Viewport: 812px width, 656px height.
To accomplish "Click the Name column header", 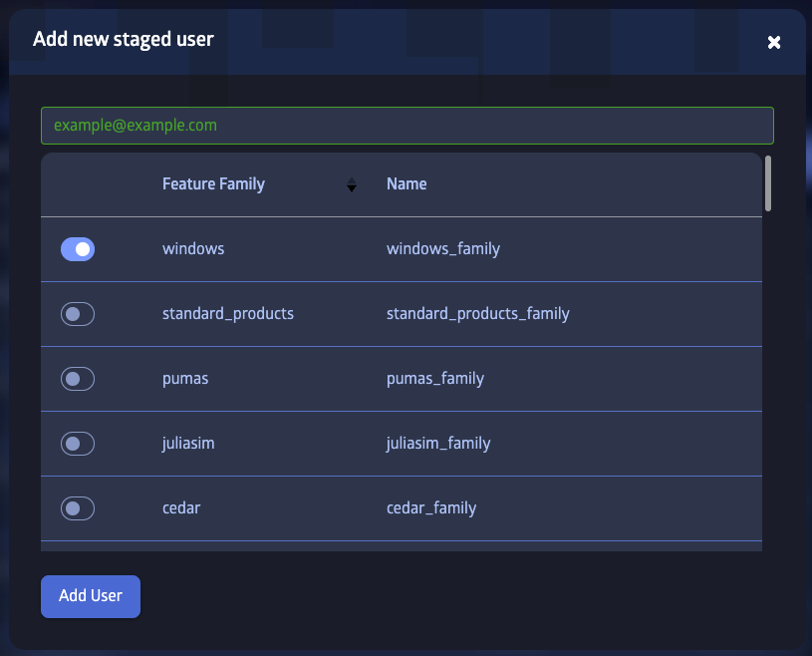I will [x=405, y=184].
